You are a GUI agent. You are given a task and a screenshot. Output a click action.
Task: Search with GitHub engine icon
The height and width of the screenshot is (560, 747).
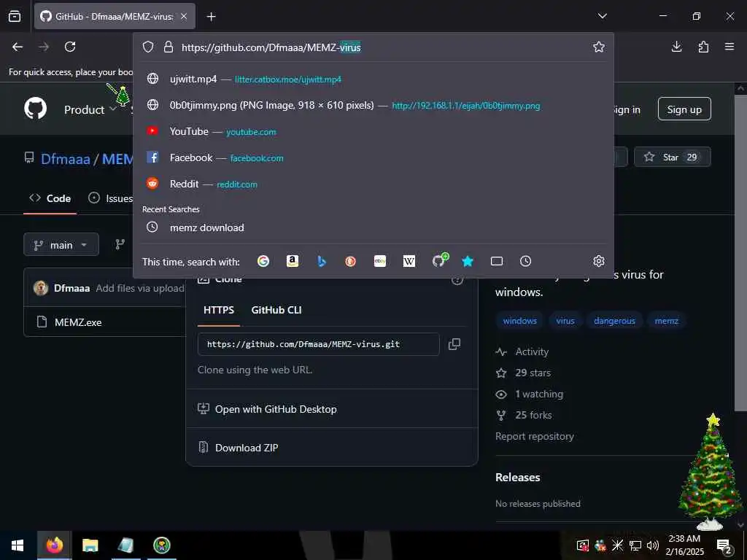click(x=439, y=260)
